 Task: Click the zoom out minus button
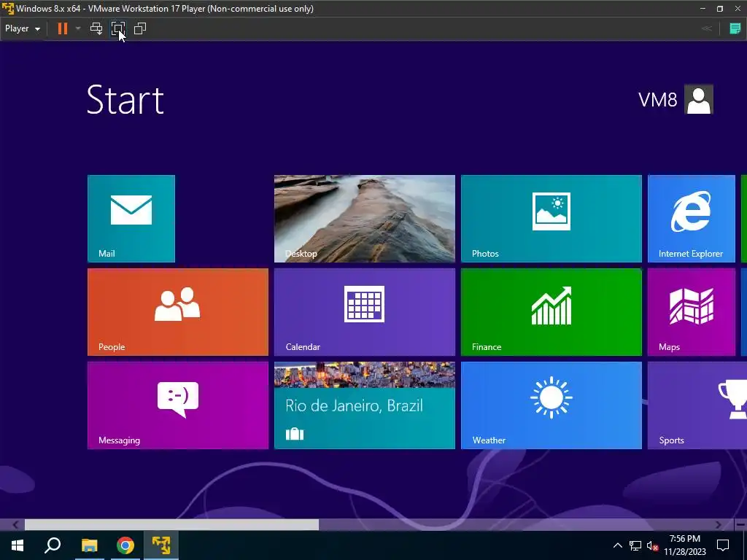740,525
